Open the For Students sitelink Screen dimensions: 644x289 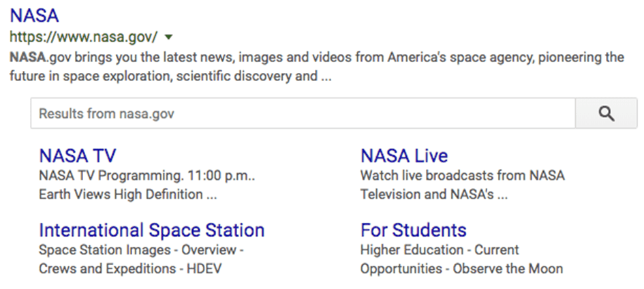pos(414,230)
